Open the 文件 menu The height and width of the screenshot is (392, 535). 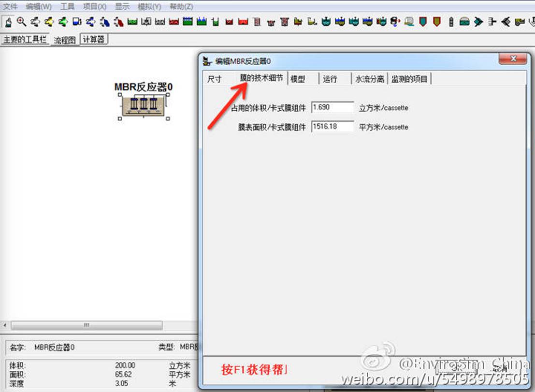pos(10,7)
